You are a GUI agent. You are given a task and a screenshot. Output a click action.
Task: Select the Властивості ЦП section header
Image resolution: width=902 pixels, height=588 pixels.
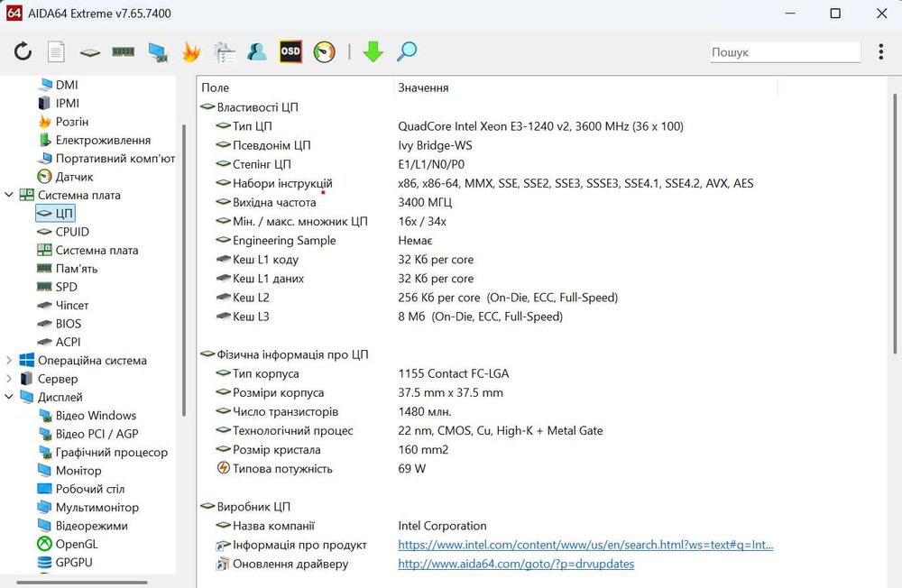click(x=249, y=107)
